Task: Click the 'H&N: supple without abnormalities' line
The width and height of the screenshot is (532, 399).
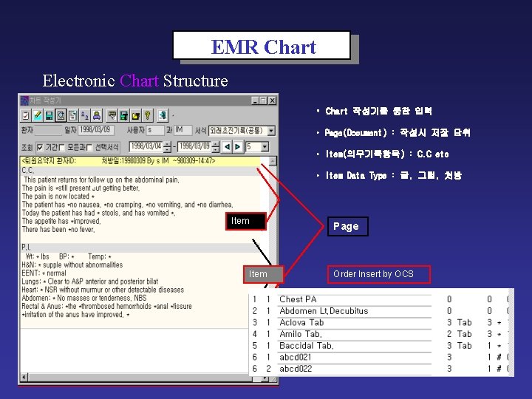Action: 72,265
